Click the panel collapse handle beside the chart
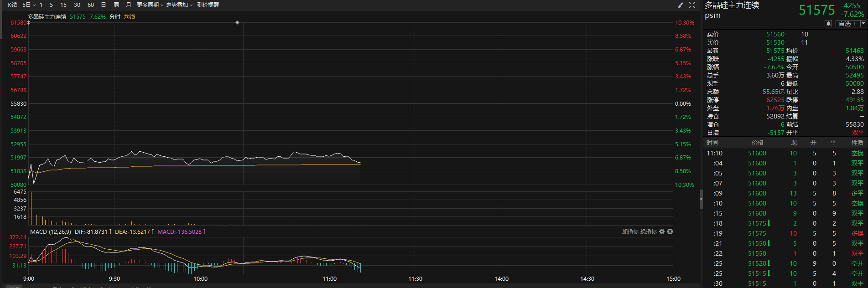This screenshot has height=288, width=868. click(702, 199)
